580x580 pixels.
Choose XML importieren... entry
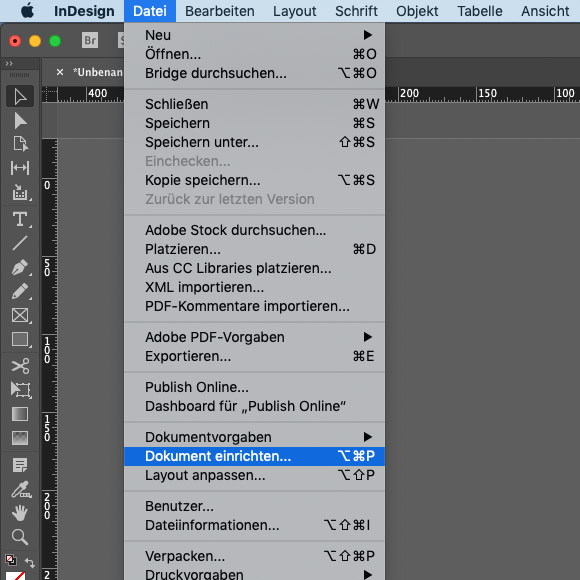pyautogui.click(x=254, y=287)
